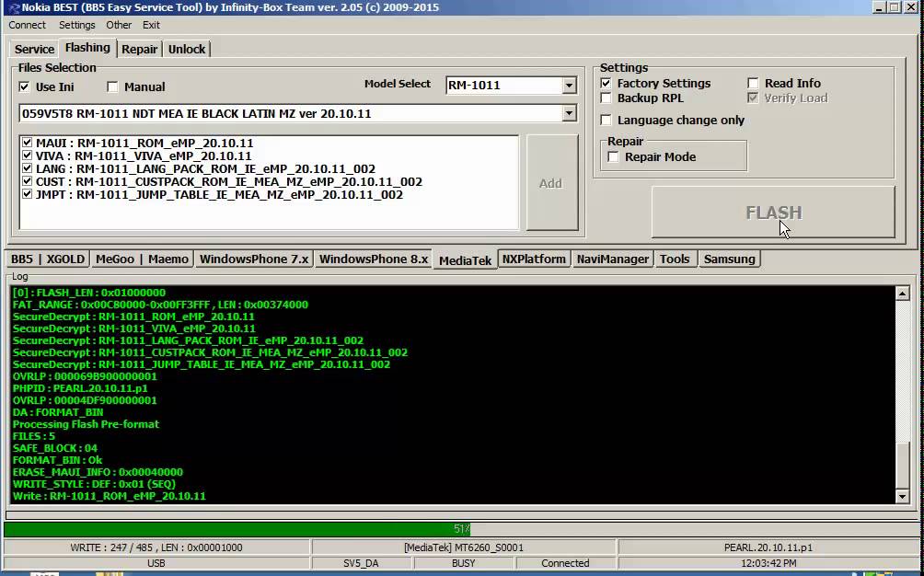Enable the Backup RPL checkbox
The image size is (924, 576).
(606, 98)
